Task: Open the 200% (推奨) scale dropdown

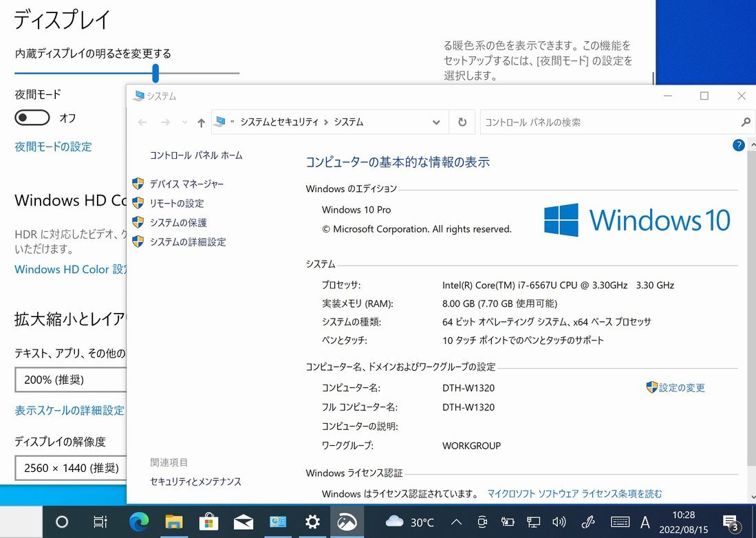Action: (x=70, y=380)
